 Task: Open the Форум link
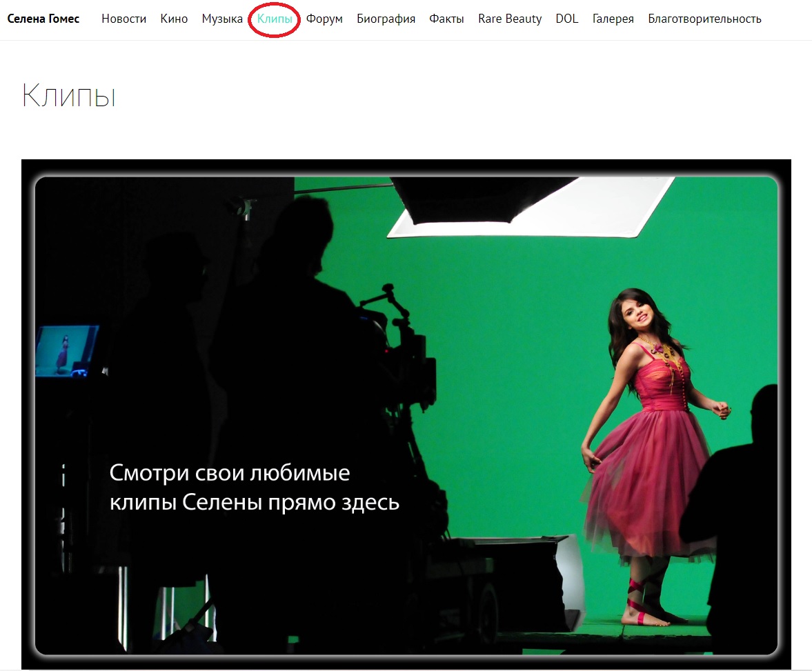click(x=324, y=19)
